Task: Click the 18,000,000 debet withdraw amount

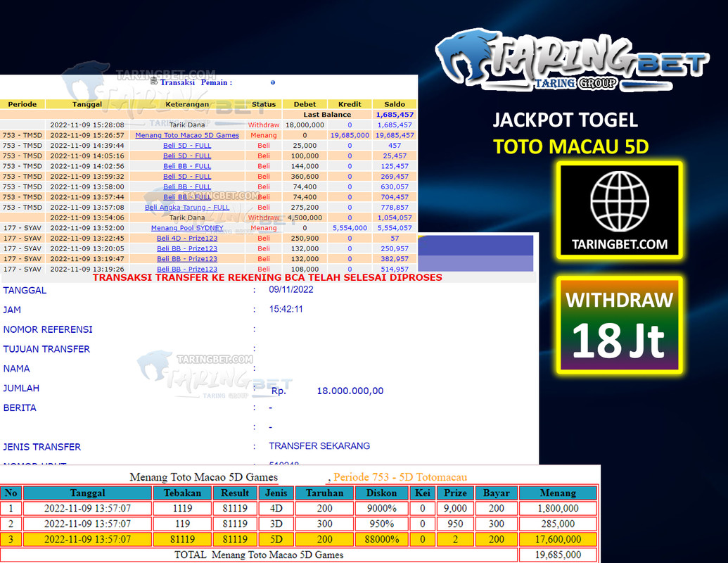Action: tap(305, 125)
